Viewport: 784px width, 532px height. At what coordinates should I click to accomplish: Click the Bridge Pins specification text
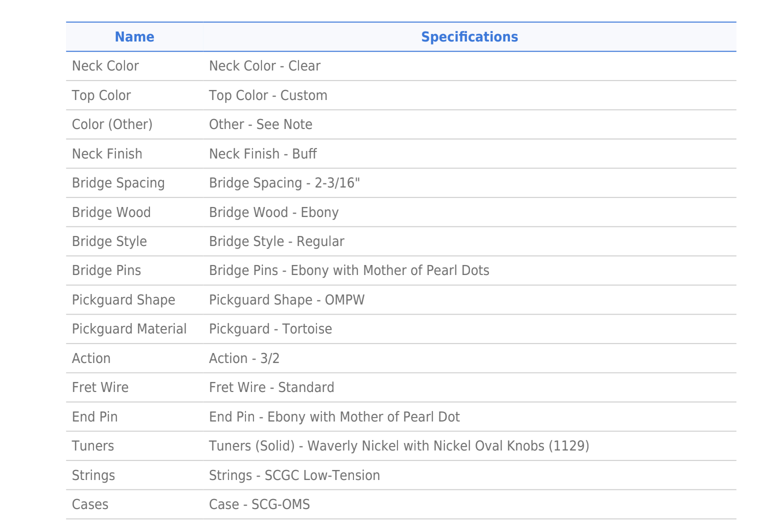tap(349, 270)
